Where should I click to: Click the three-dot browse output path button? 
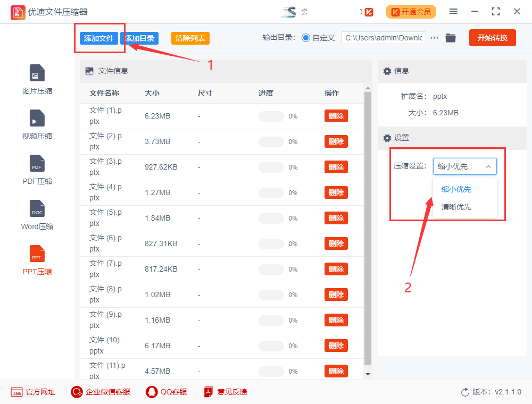[x=434, y=38]
